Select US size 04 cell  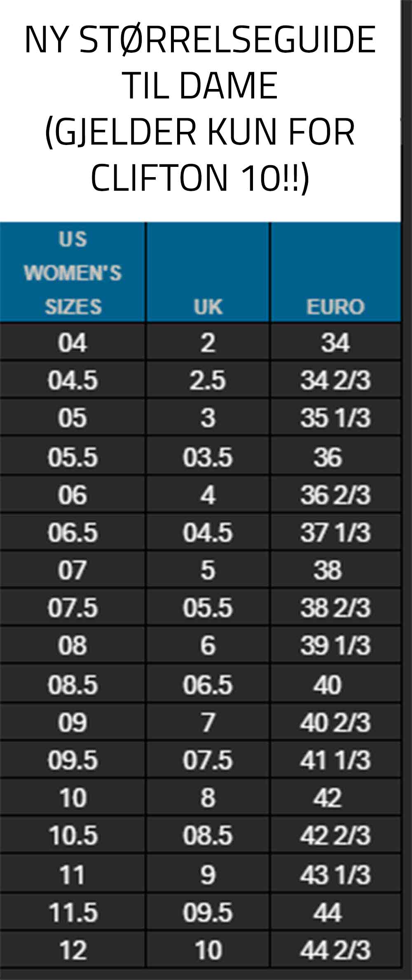pos(73,342)
